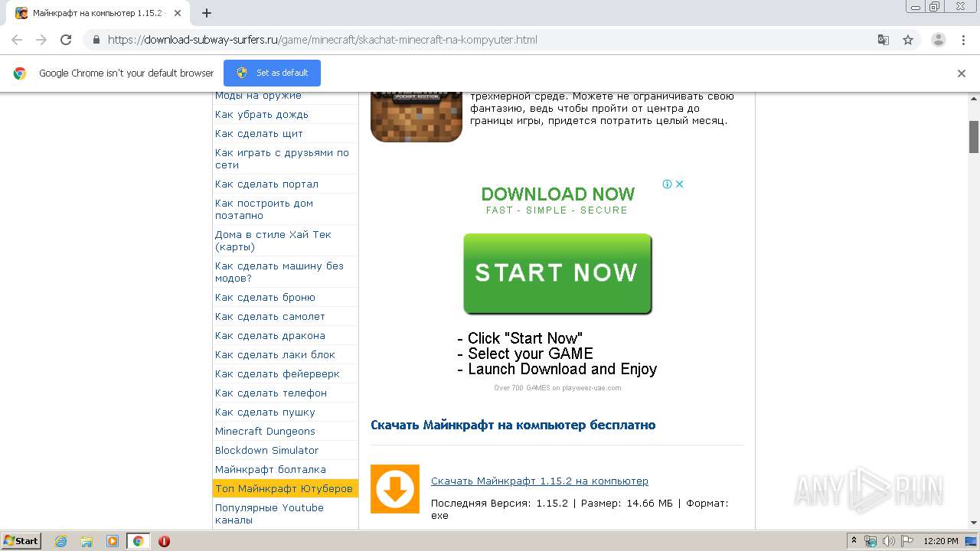Click heading Скачать Майнкрафт на компьютер бесплатно
The width and height of the screenshot is (980, 551).
pyautogui.click(x=513, y=425)
